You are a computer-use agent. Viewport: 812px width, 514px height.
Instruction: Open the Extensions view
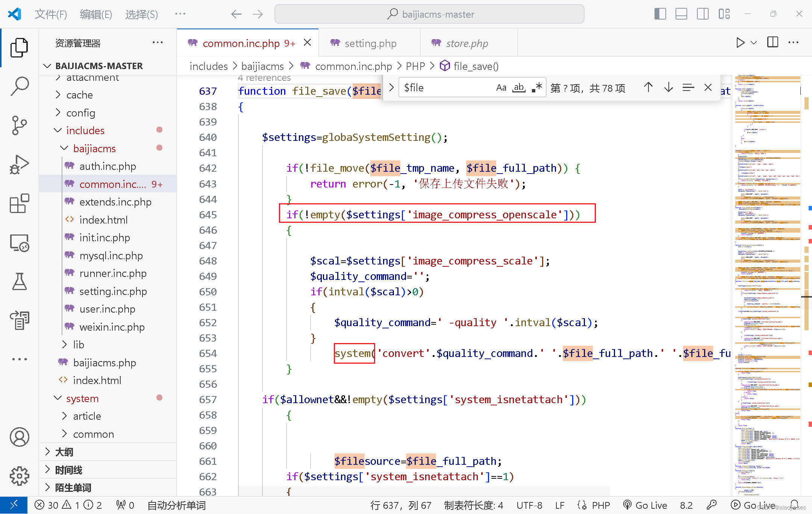pyautogui.click(x=19, y=203)
